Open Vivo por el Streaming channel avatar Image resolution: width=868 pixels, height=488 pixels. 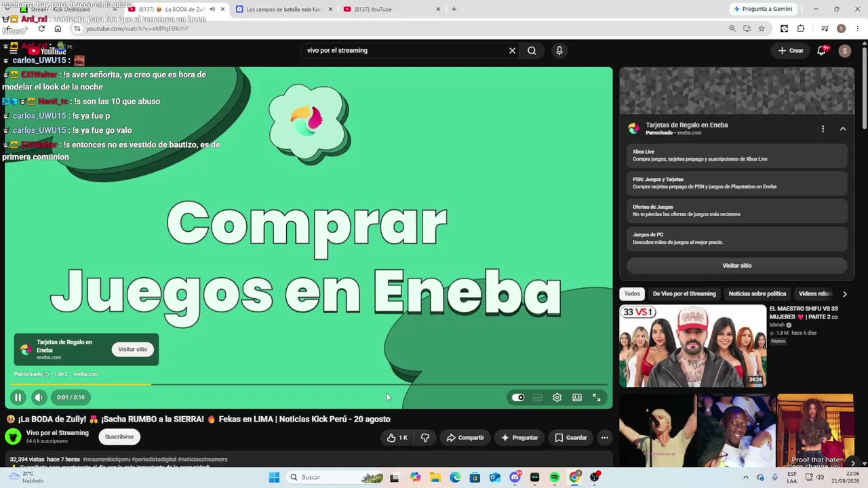[13, 436]
